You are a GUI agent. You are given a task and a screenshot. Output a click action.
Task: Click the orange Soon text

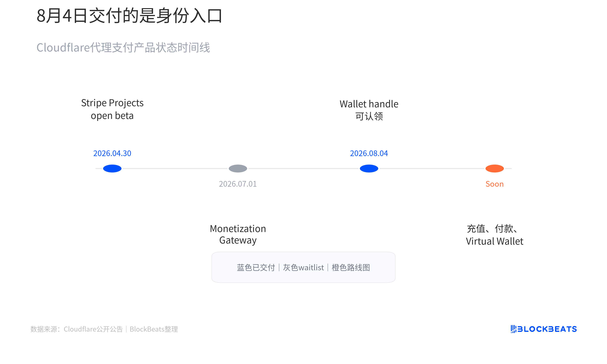[494, 184]
